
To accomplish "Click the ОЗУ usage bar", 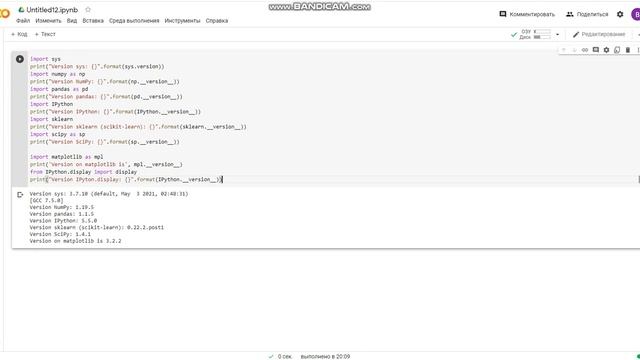I will click(542, 31).
